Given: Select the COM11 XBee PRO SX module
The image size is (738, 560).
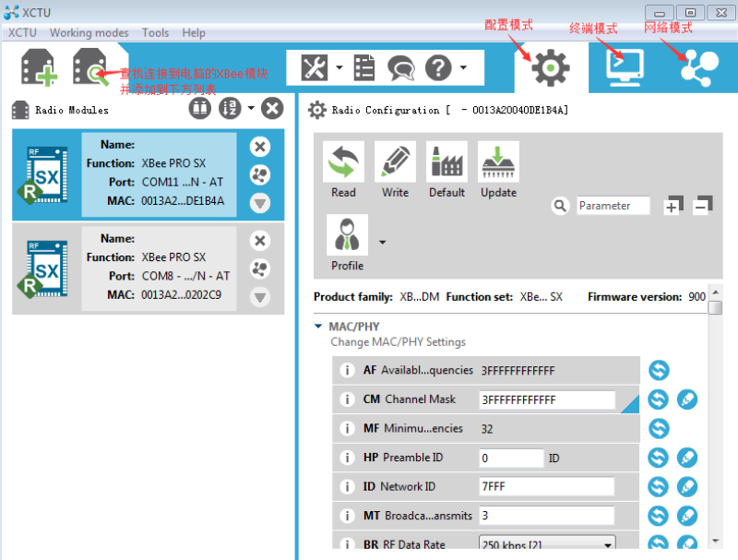Looking at the screenshot, I should (149, 174).
